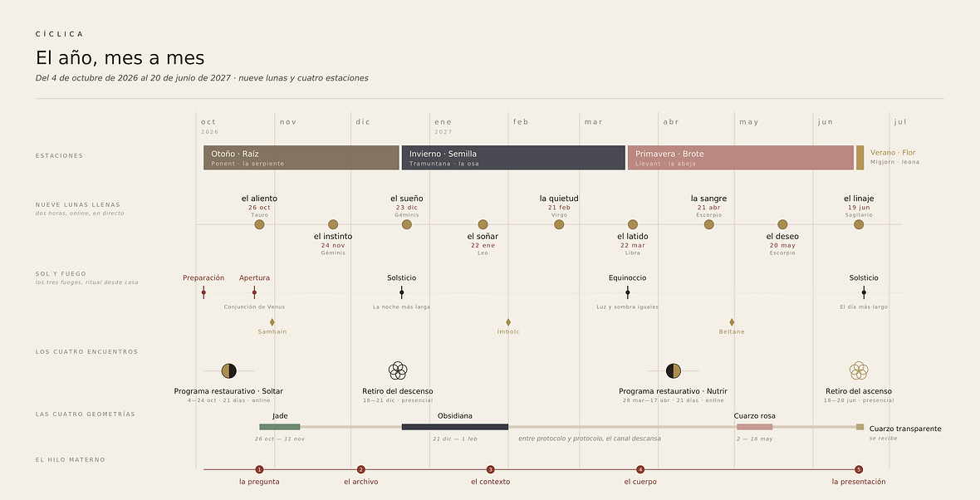Click the la presentación label

point(859,482)
